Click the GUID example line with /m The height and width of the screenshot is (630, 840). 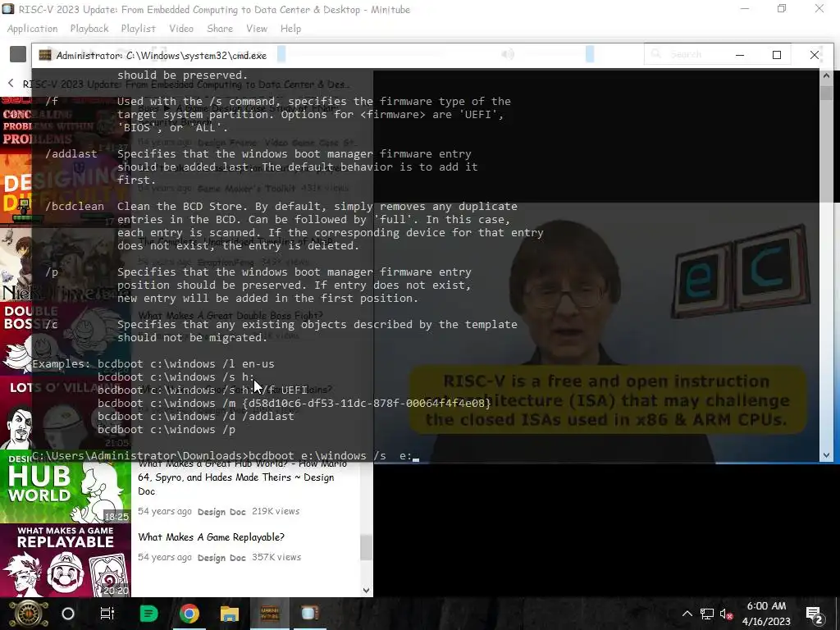(294, 404)
